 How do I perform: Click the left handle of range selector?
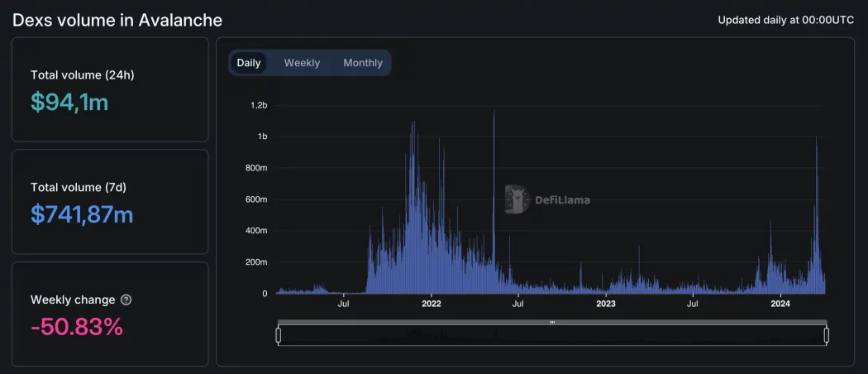pos(279,335)
